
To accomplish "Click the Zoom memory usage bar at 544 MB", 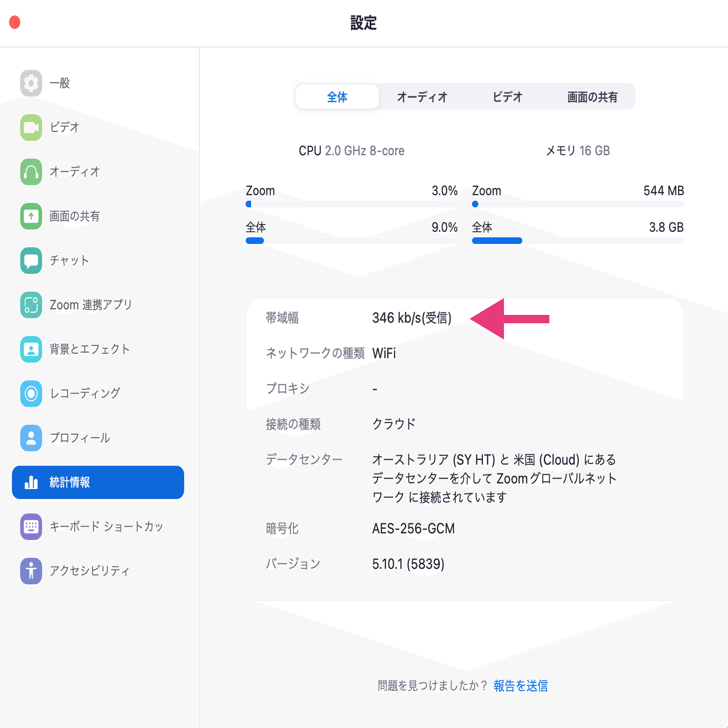I will coord(578,204).
